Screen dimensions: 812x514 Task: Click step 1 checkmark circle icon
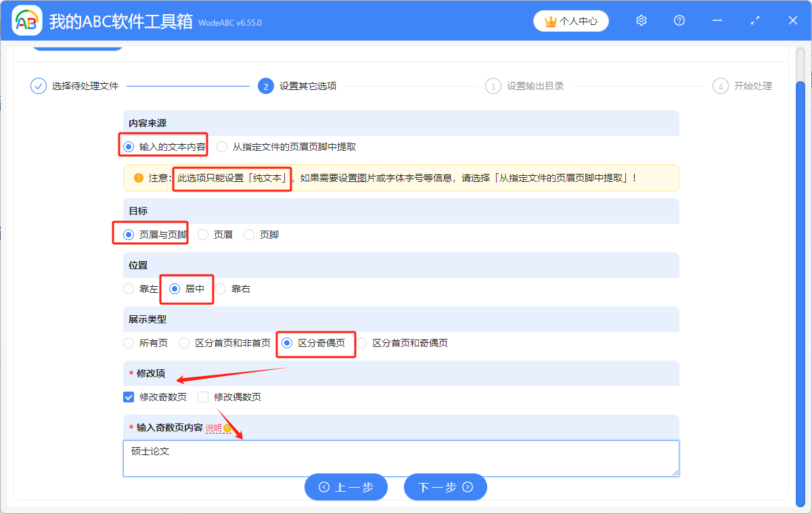(39, 86)
